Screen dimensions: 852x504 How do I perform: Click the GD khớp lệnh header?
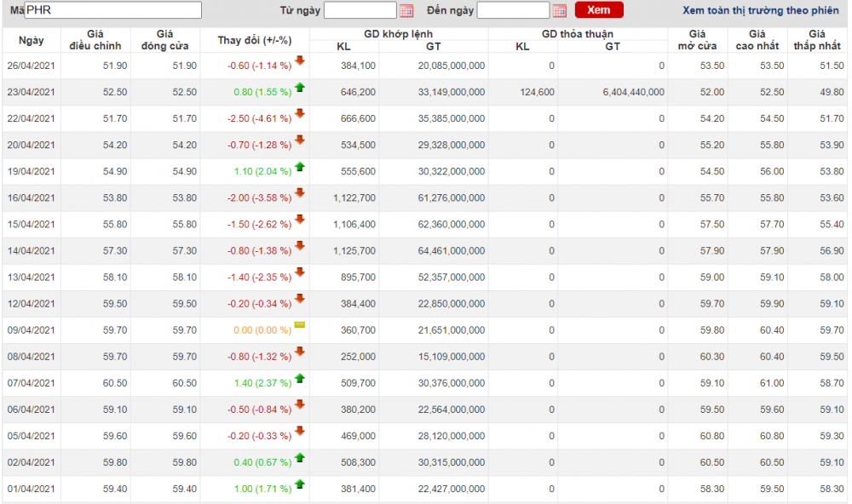(398, 34)
